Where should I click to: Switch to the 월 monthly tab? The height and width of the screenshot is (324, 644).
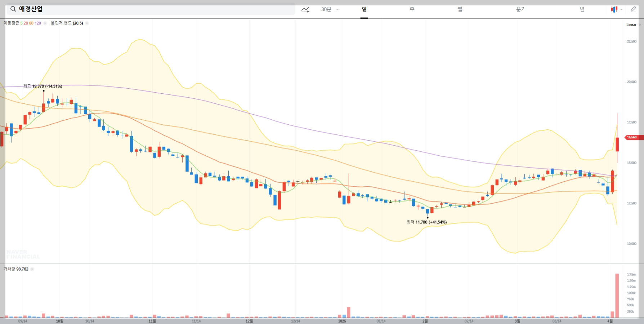tap(460, 9)
